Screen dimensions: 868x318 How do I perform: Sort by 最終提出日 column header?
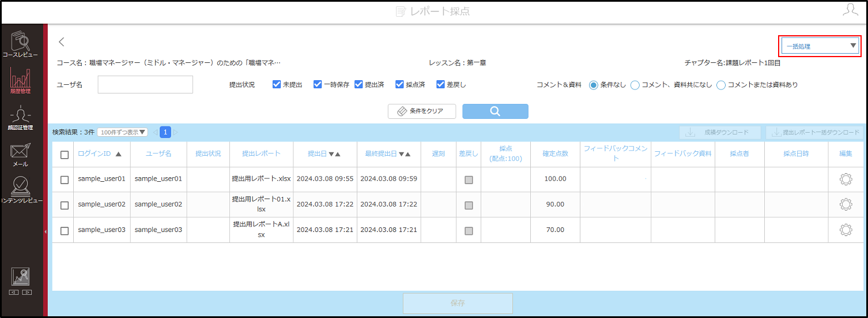tap(388, 154)
